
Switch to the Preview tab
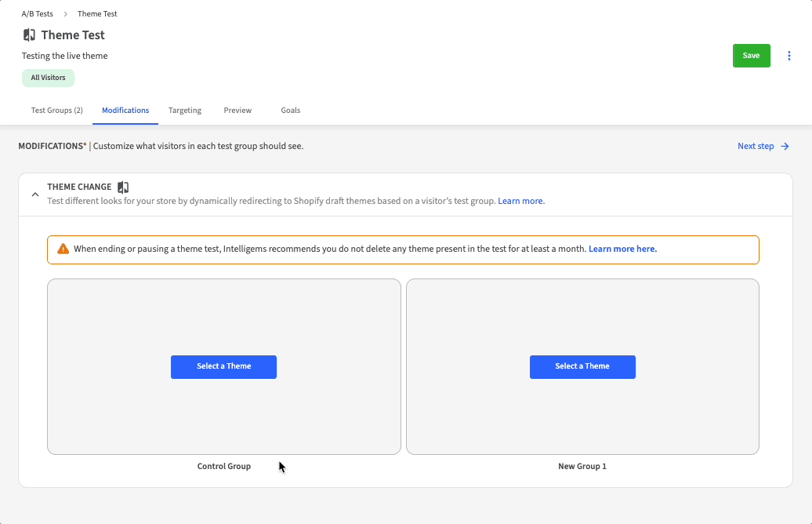pos(237,111)
